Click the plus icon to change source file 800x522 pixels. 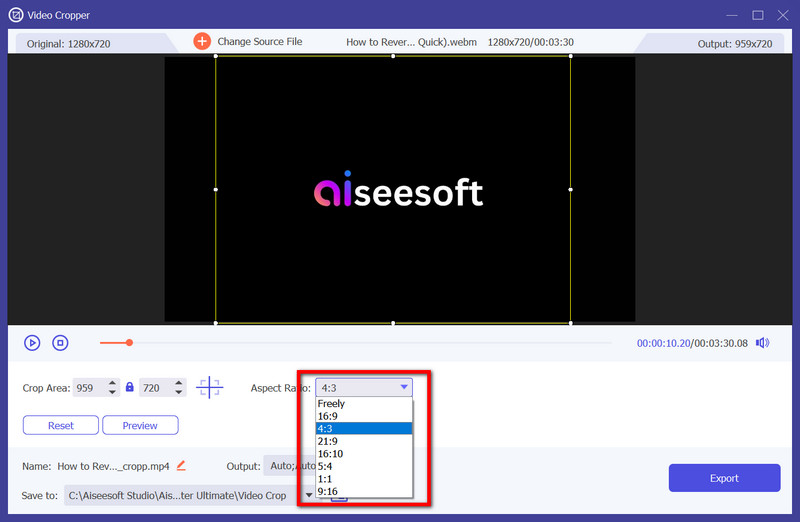click(202, 41)
